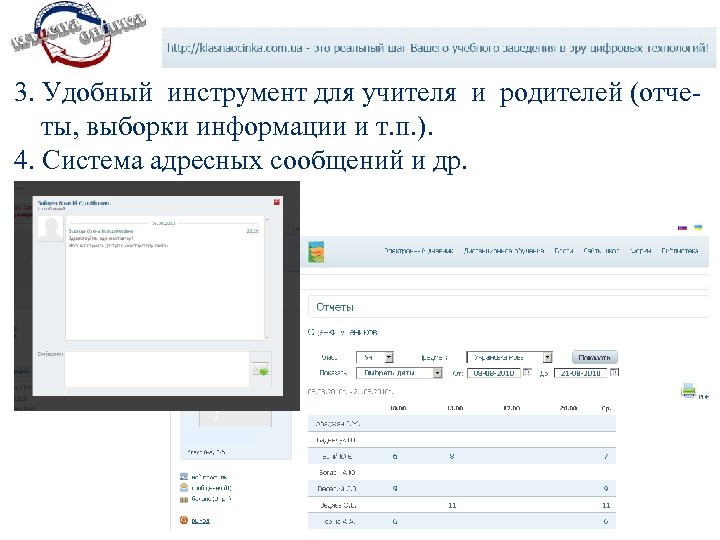
Task: Click the sidebar books library icon
Action: tap(184, 499)
